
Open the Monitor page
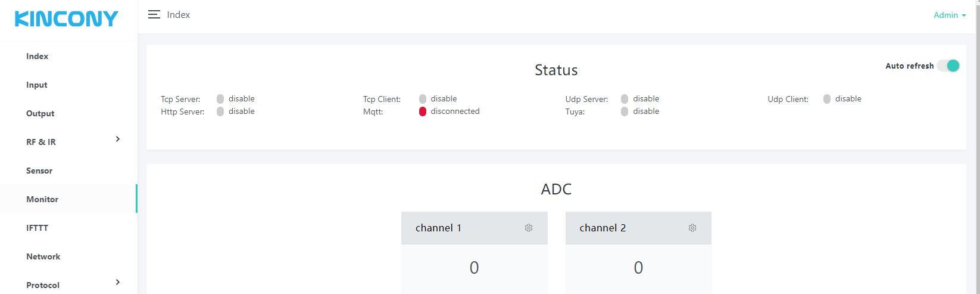point(42,200)
